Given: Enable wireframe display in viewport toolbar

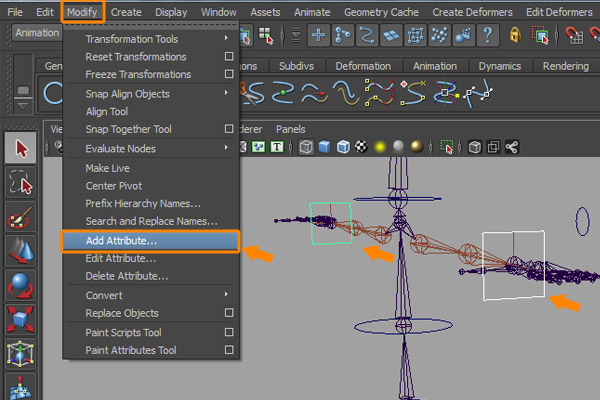Looking at the screenshot, I should click(x=305, y=147).
